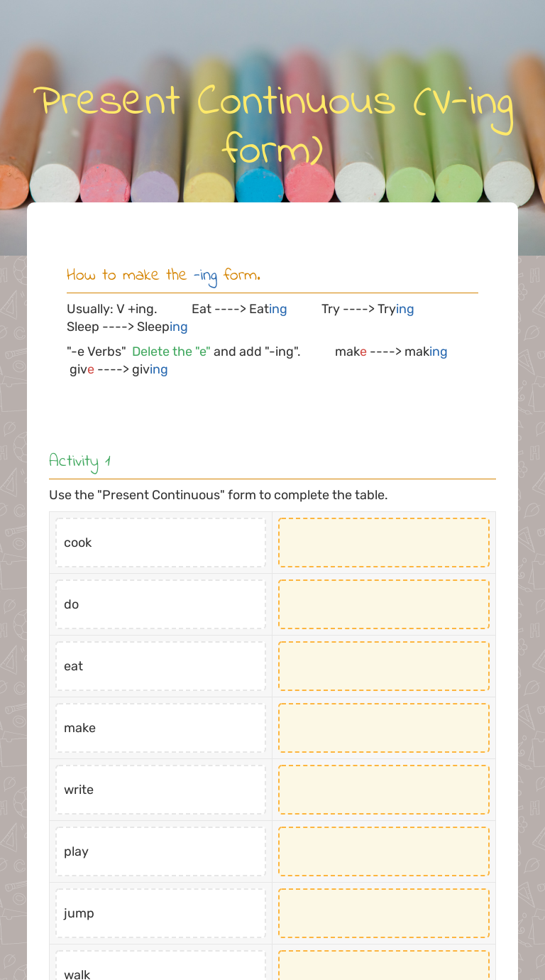Click the answer box beside "cook"
The height and width of the screenshot is (980, 545).
383,543
